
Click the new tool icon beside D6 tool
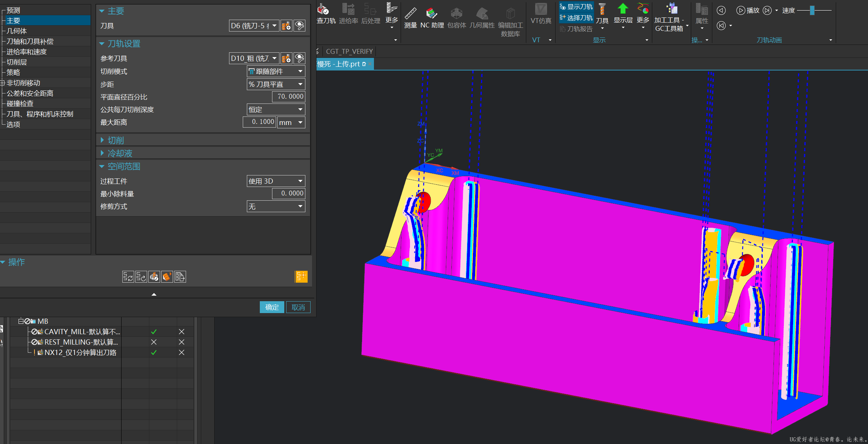[x=286, y=26]
